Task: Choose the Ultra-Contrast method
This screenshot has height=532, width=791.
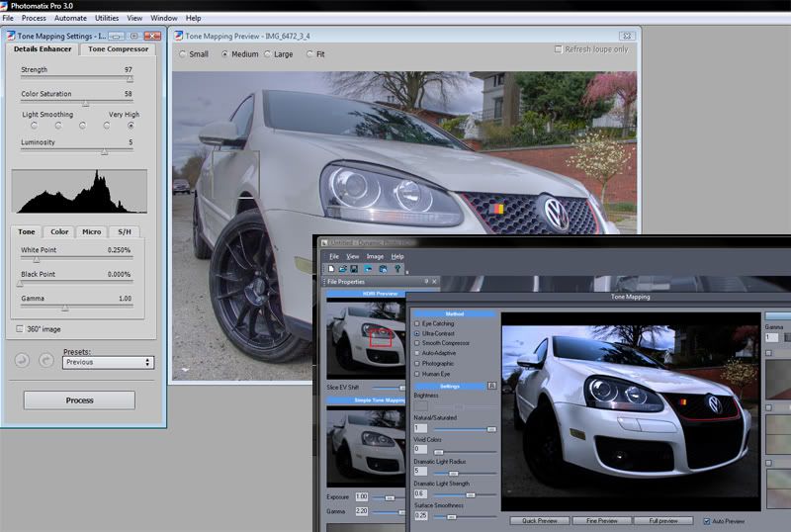Action: click(x=416, y=333)
